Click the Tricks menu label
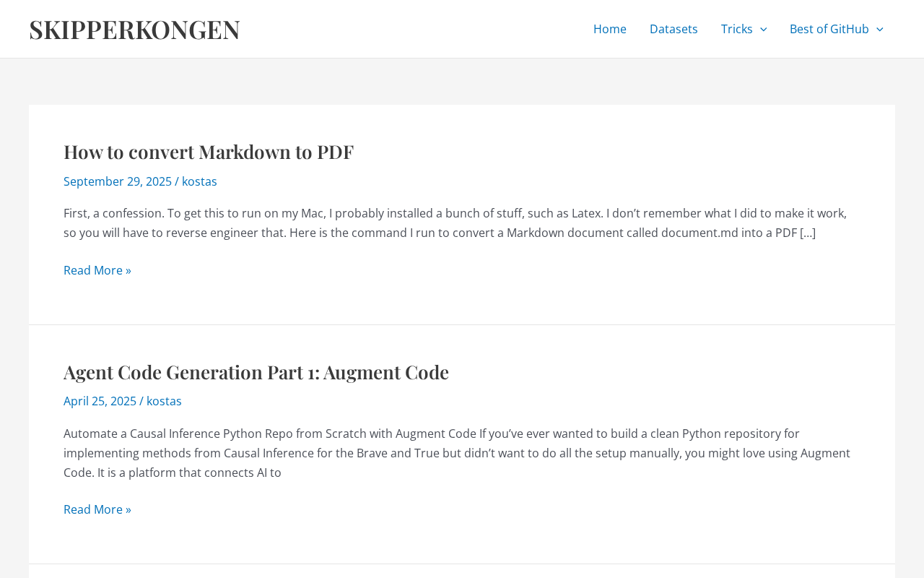The image size is (924, 578). [736, 29]
